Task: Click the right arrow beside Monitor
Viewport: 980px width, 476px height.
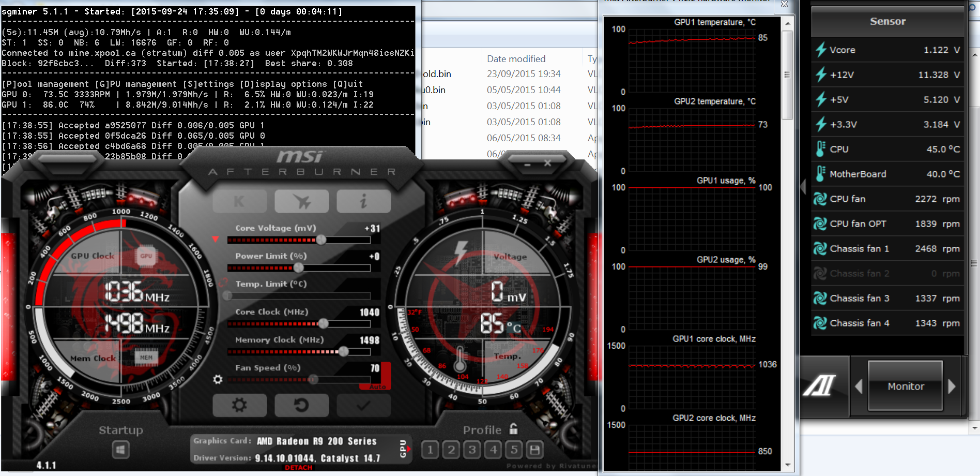Action: point(952,386)
